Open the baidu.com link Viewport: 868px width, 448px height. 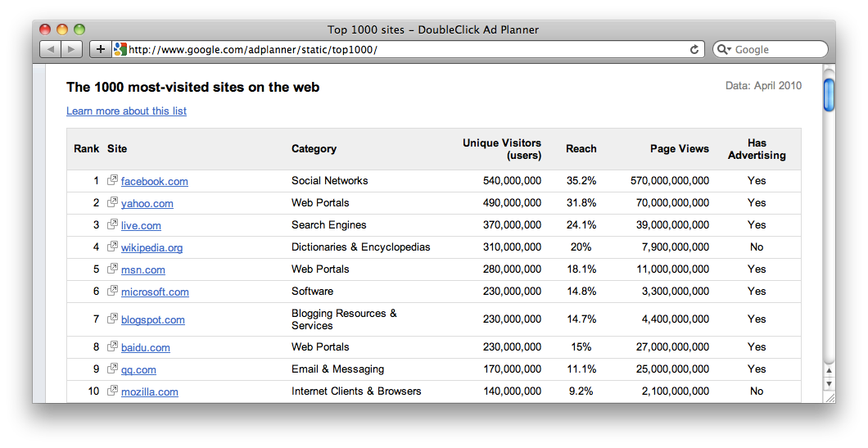click(146, 348)
